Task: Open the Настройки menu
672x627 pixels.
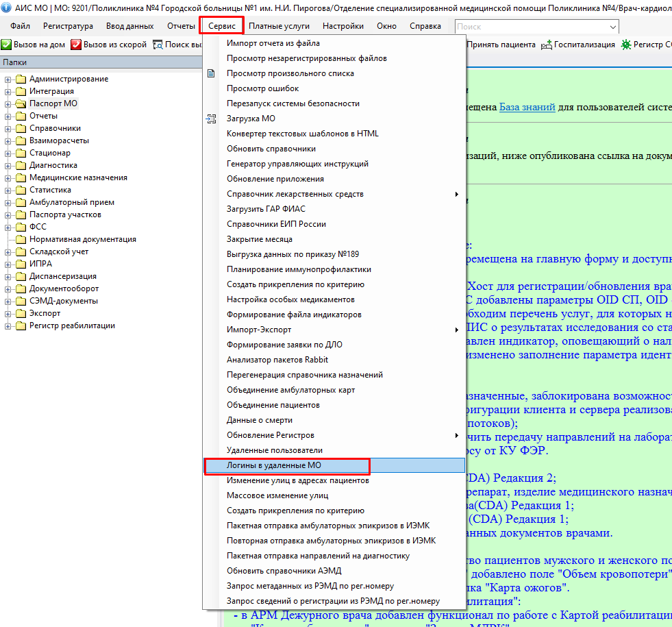Action: pyautogui.click(x=343, y=26)
